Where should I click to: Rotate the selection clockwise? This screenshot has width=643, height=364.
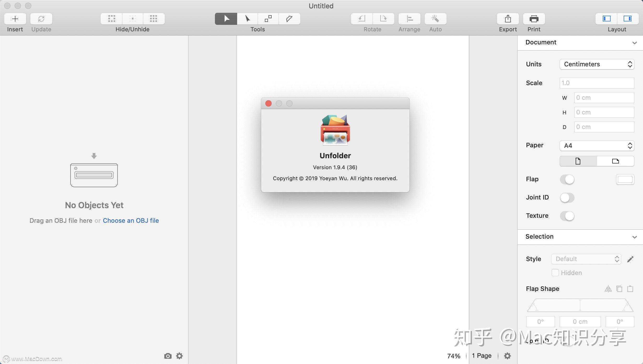click(x=383, y=19)
